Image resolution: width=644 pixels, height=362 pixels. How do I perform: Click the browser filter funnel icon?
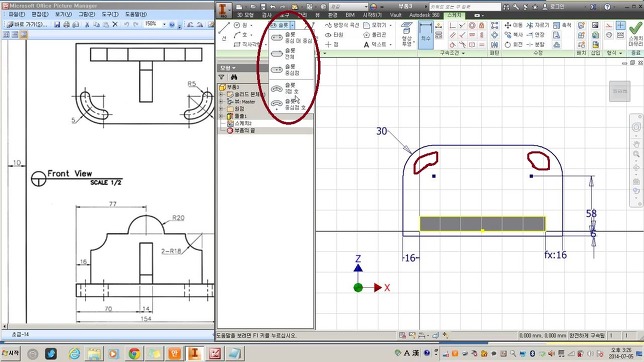(x=222, y=77)
